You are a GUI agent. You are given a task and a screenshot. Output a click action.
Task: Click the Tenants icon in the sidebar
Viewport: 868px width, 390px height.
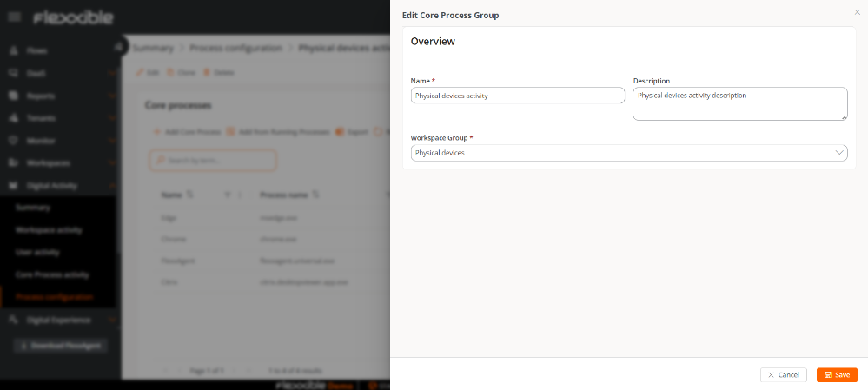[x=14, y=117]
